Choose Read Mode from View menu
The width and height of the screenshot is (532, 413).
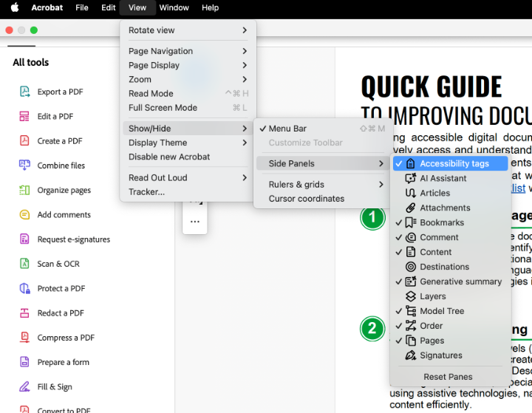click(188, 93)
